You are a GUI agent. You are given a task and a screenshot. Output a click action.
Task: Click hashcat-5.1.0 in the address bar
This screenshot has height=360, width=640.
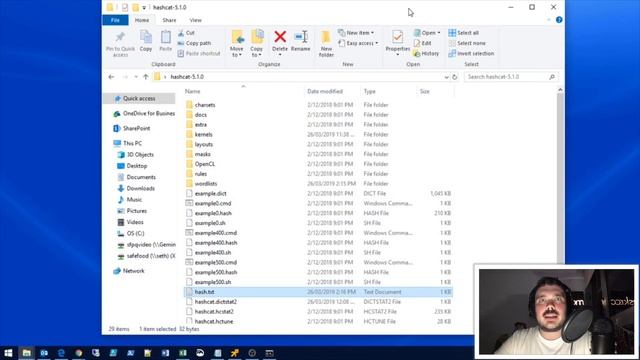[187, 77]
